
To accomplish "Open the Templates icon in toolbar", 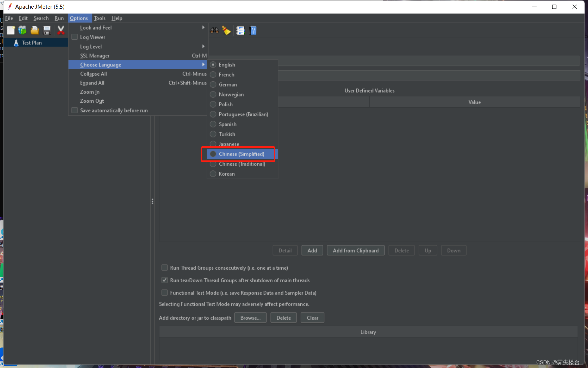I will pyautogui.click(x=22, y=30).
